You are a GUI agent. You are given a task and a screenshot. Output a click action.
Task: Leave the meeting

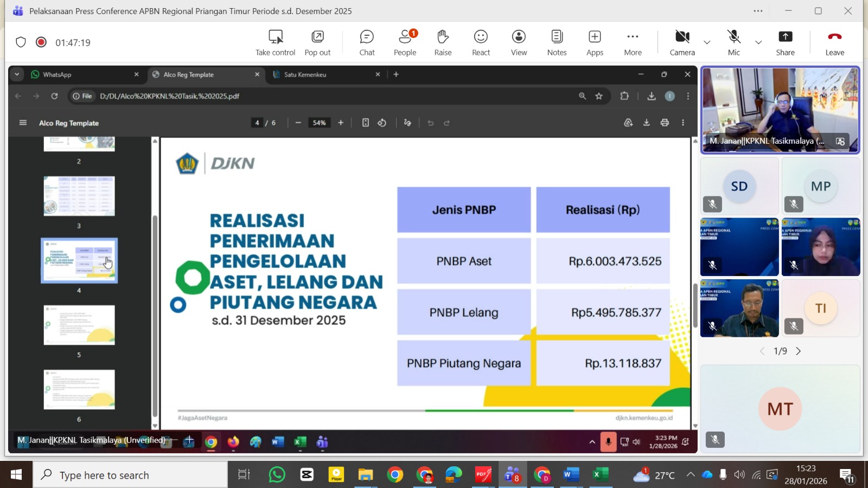point(834,42)
